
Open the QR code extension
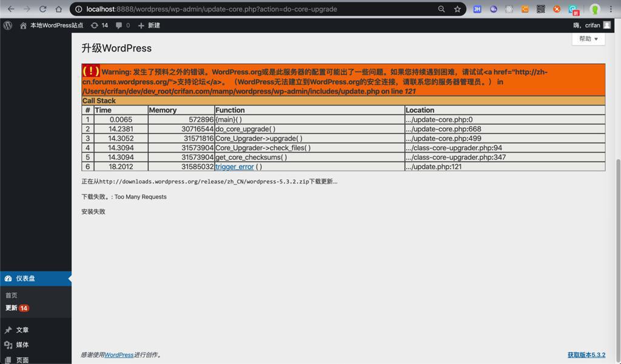[541, 9]
